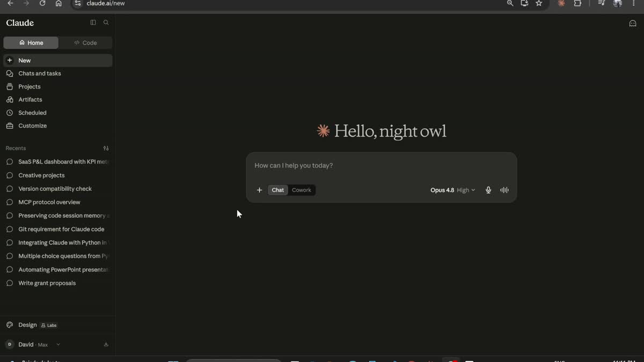
Task: Click the Claude extension icon in toolbar
Action: point(561,3)
